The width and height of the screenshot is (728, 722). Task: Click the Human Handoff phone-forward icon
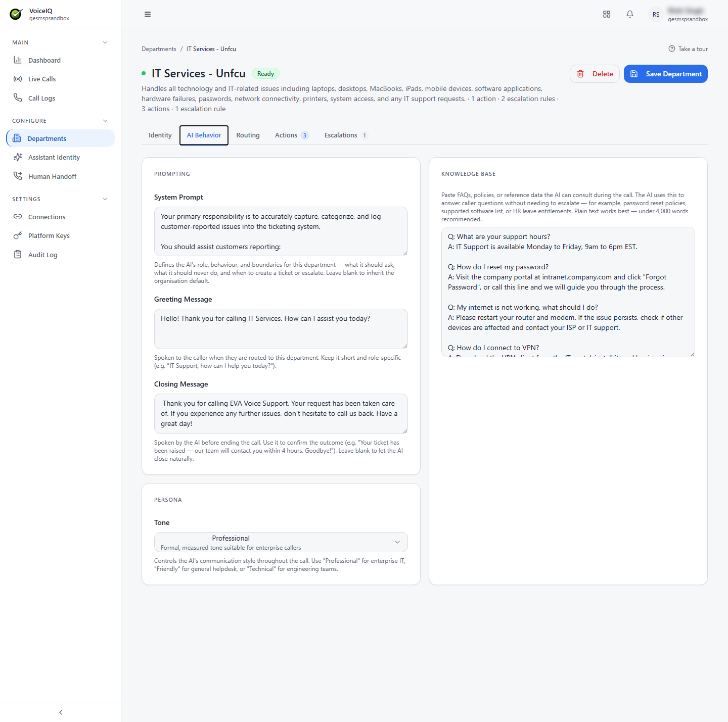pyautogui.click(x=18, y=176)
